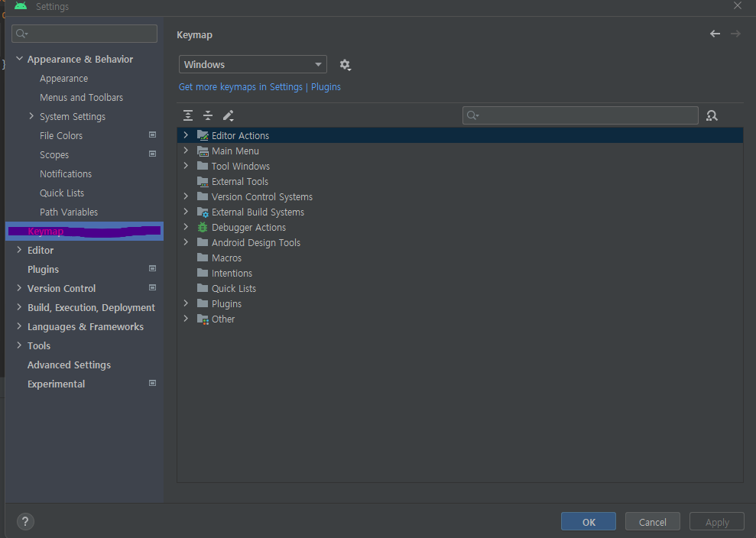The height and width of the screenshot is (538, 756).
Task: Click the Android Design Tools folder icon
Action: (203, 242)
